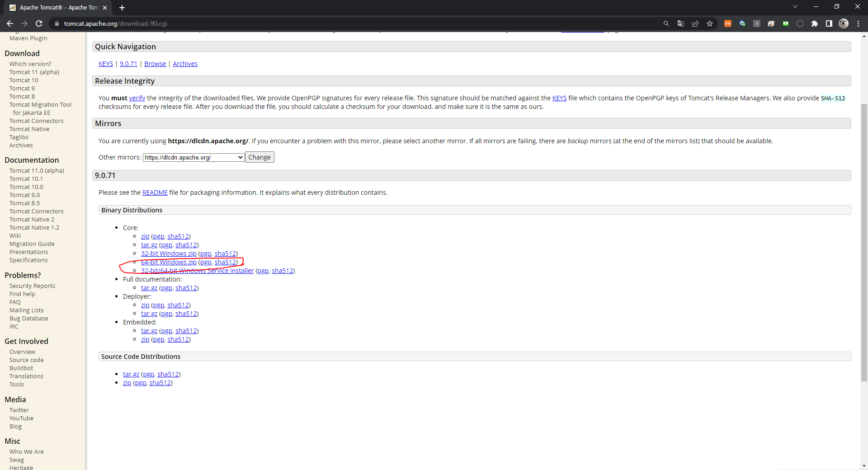Open Migration Guide in sidebar
The height and width of the screenshot is (470, 868).
point(32,244)
